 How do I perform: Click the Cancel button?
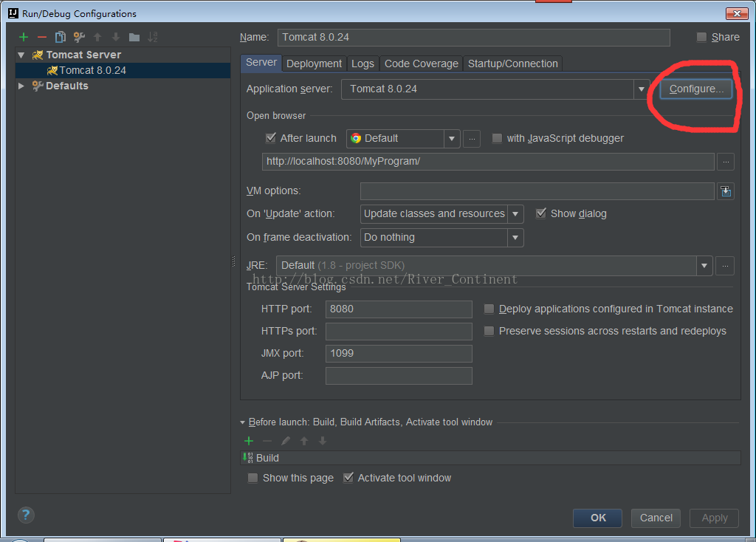(x=656, y=518)
